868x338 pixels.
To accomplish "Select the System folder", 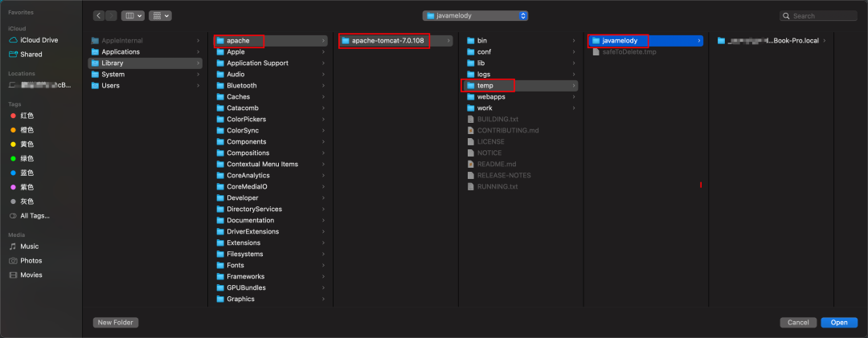I will pyautogui.click(x=145, y=74).
